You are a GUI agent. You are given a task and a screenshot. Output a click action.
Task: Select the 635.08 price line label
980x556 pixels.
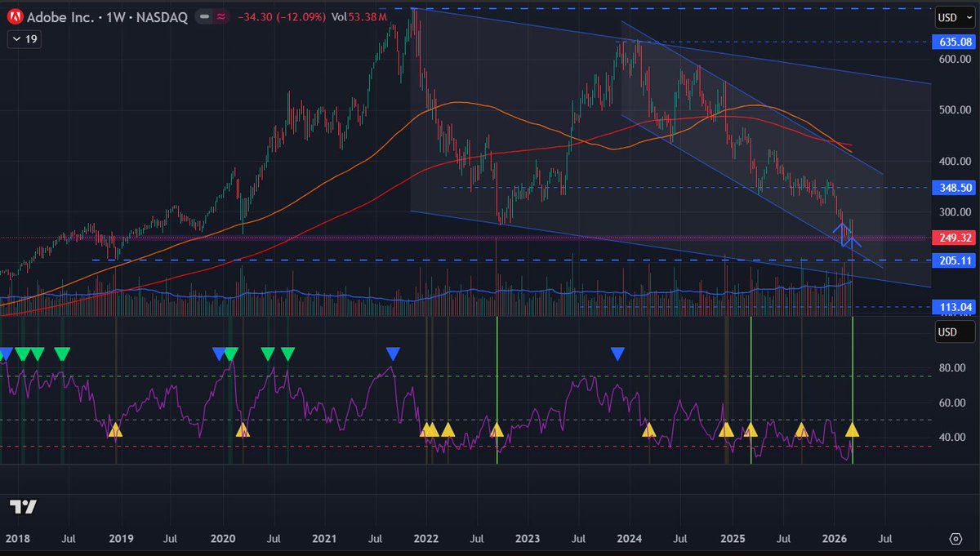tap(955, 42)
